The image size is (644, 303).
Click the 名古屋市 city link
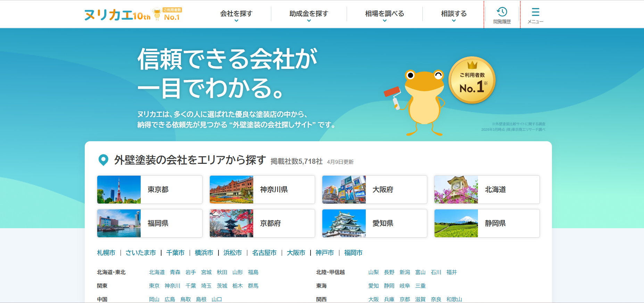coord(264,253)
